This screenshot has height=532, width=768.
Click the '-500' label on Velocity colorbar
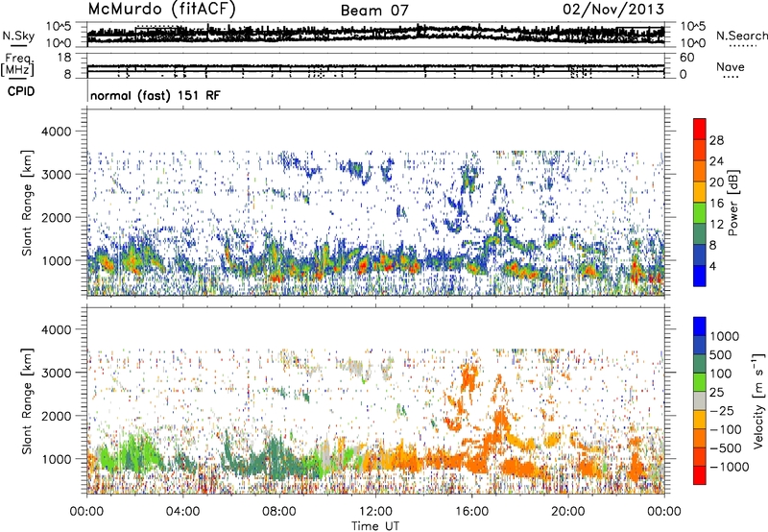[x=726, y=447]
